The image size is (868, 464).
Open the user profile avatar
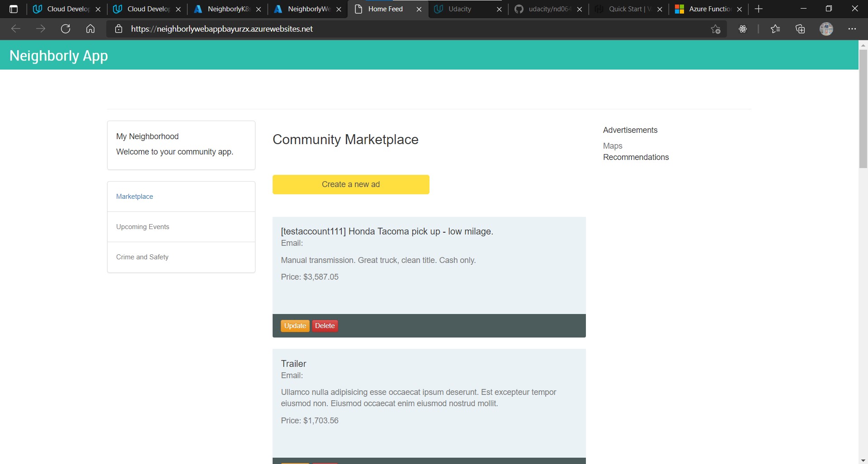click(x=826, y=29)
